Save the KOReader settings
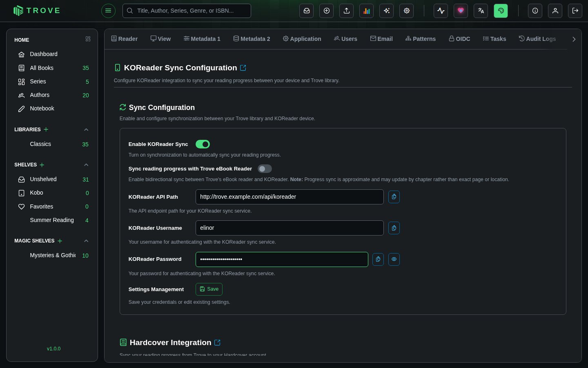Screen dimensions: 588x368 209,289
